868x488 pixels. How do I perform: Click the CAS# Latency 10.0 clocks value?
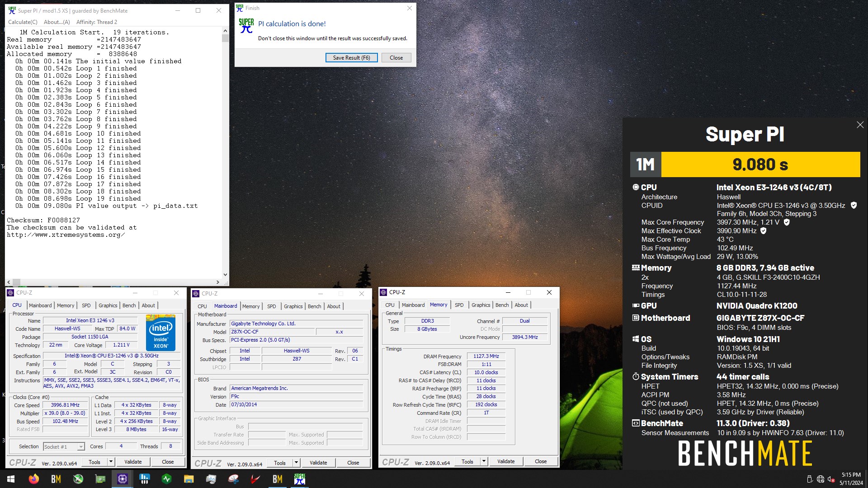tap(486, 372)
